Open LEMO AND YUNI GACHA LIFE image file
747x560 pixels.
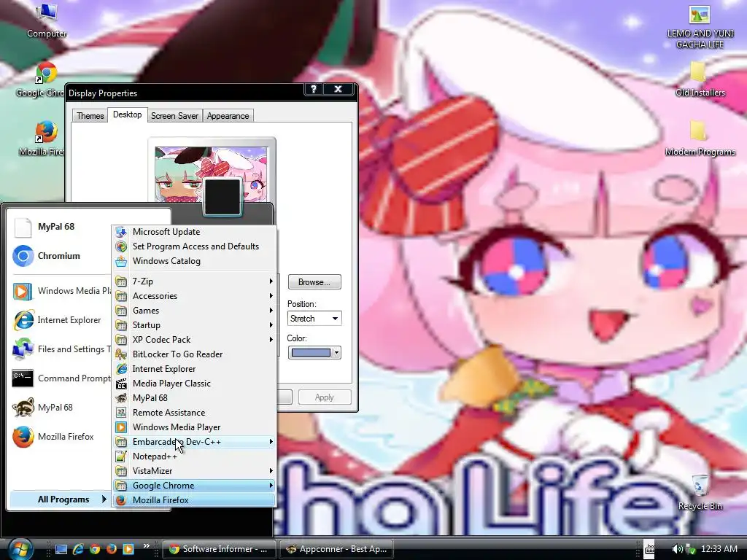700,26
